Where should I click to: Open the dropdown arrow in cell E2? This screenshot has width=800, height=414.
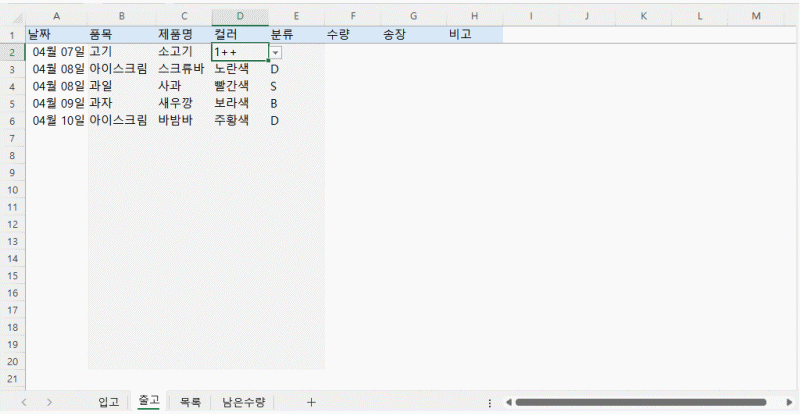276,52
